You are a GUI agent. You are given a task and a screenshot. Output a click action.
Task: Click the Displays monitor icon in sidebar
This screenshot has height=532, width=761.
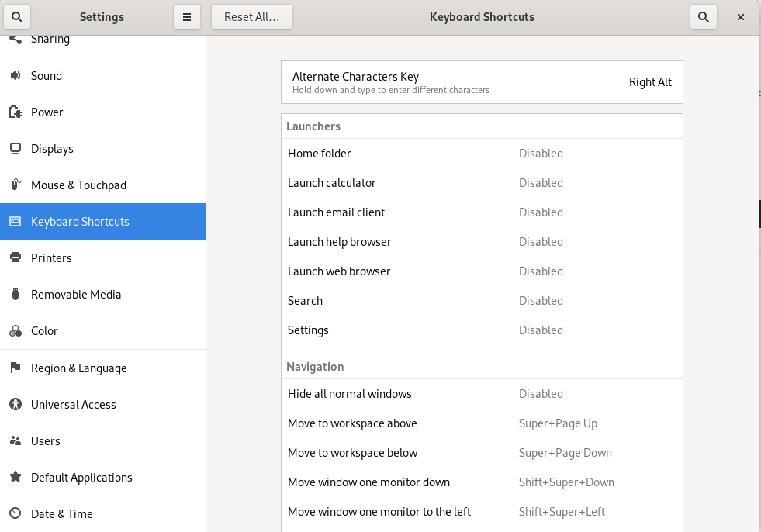[x=16, y=149]
